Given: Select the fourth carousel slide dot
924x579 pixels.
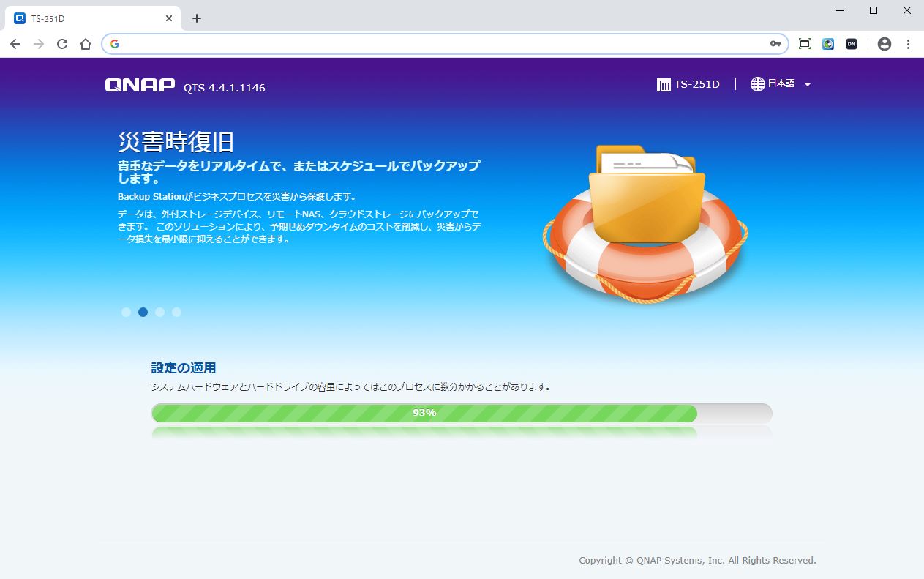Looking at the screenshot, I should (x=176, y=312).
